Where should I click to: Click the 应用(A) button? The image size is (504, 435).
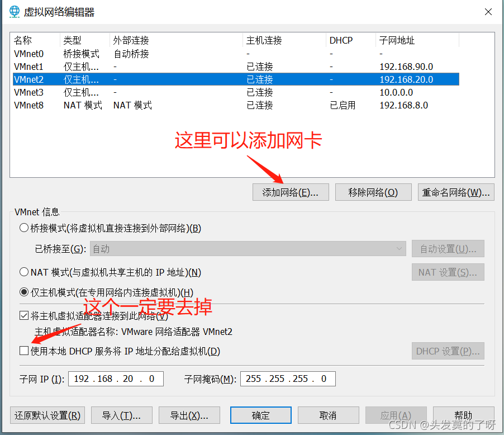396,415
